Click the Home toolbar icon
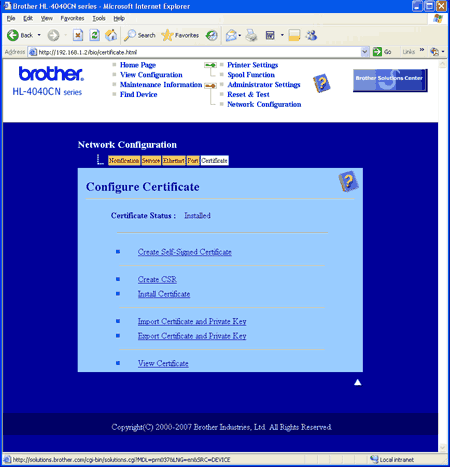This screenshot has width=450, height=467. [111, 35]
